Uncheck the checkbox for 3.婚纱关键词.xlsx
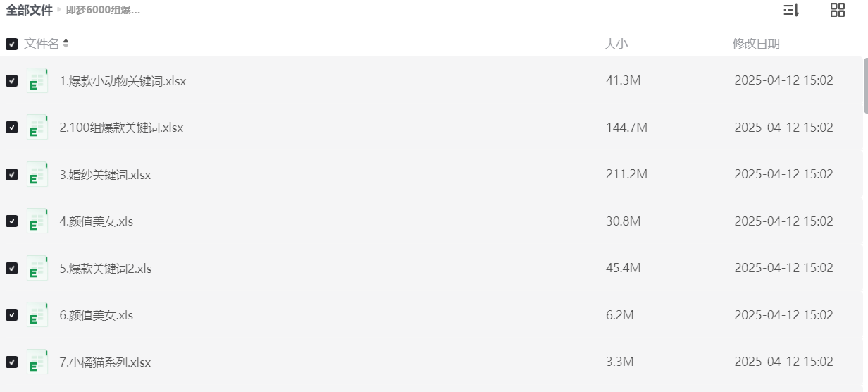This screenshot has width=868, height=392. [x=11, y=174]
